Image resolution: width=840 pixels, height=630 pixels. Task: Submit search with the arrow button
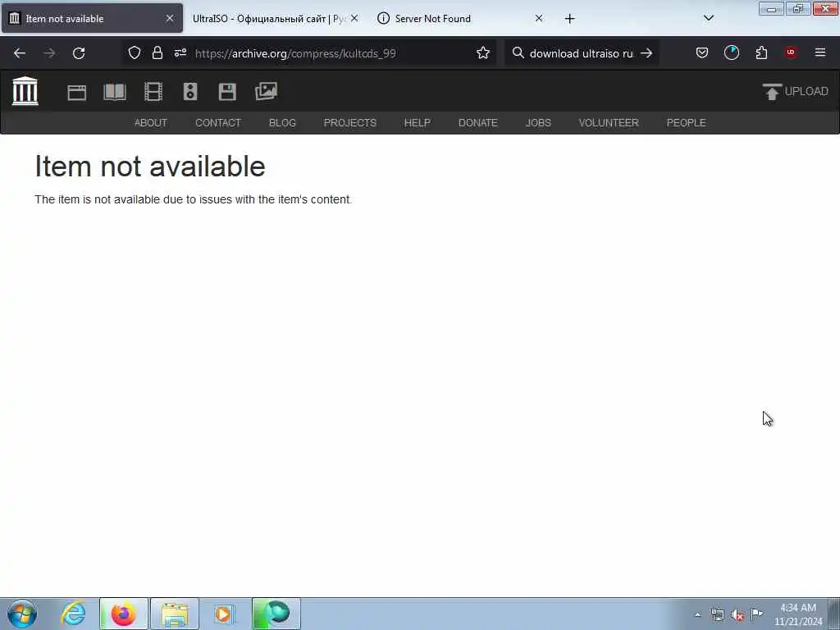tap(646, 53)
